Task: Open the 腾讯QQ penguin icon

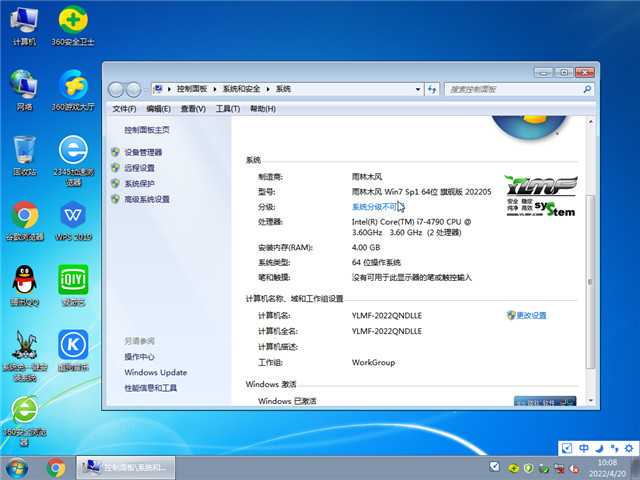Action: [24, 286]
